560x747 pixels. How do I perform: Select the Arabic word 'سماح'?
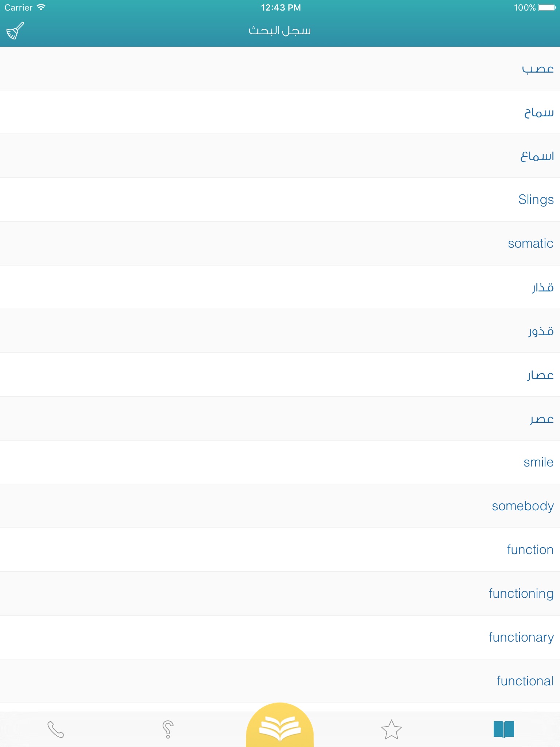pyautogui.click(x=538, y=112)
